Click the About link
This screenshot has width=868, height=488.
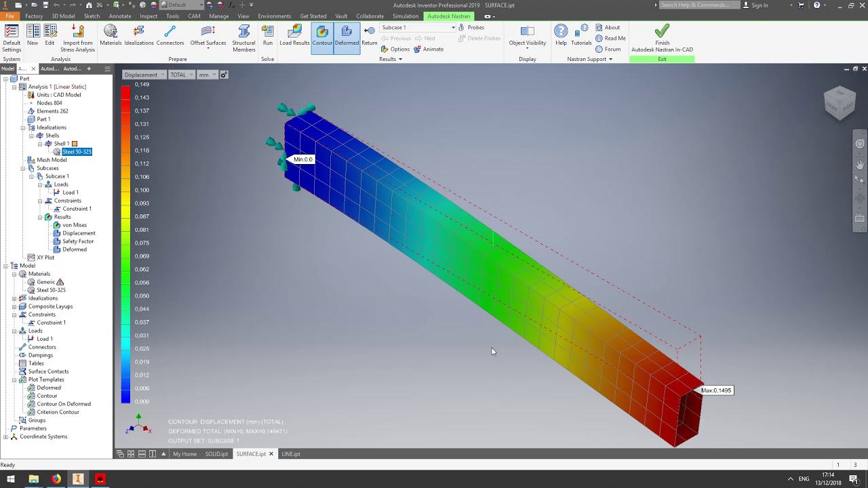pyautogui.click(x=608, y=27)
